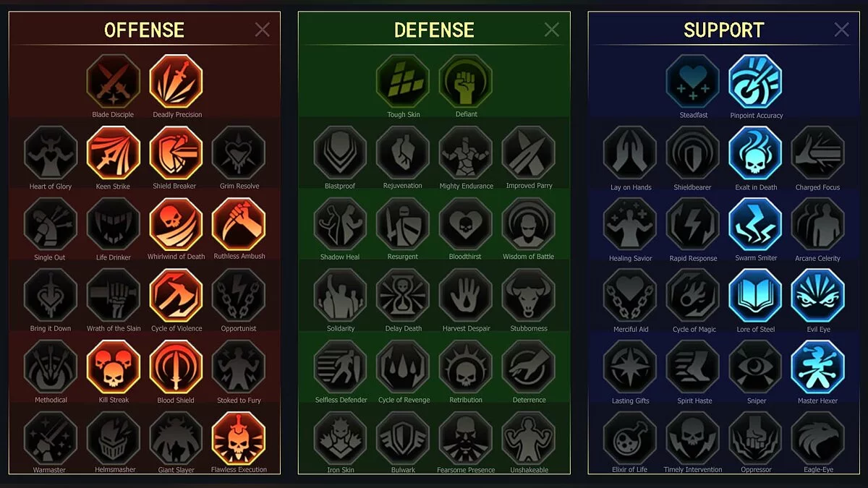The height and width of the screenshot is (488, 868).
Task: Toggle the Swarm Smiter mastery
Action: pyautogui.click(x=756, y=224)
